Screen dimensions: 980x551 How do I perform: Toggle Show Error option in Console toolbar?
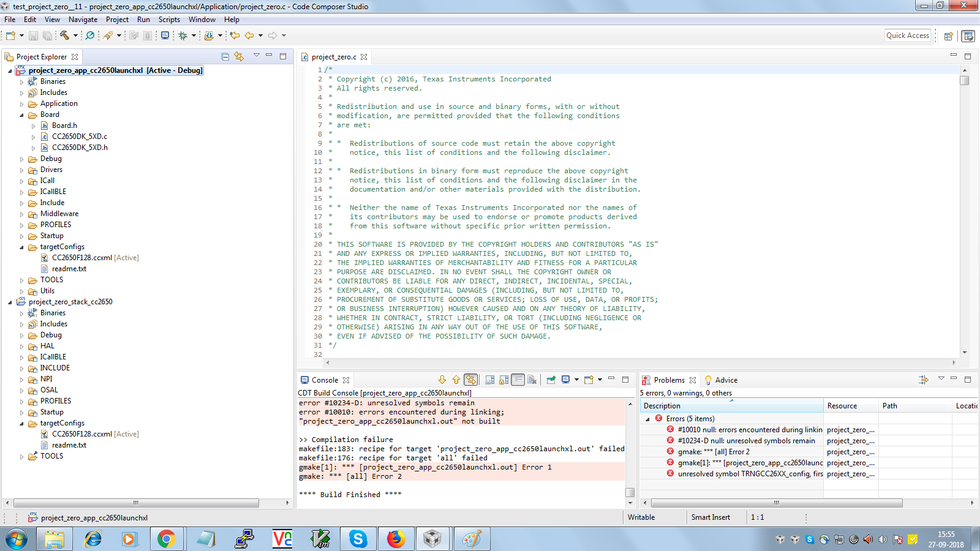click(x=470, y=380)
